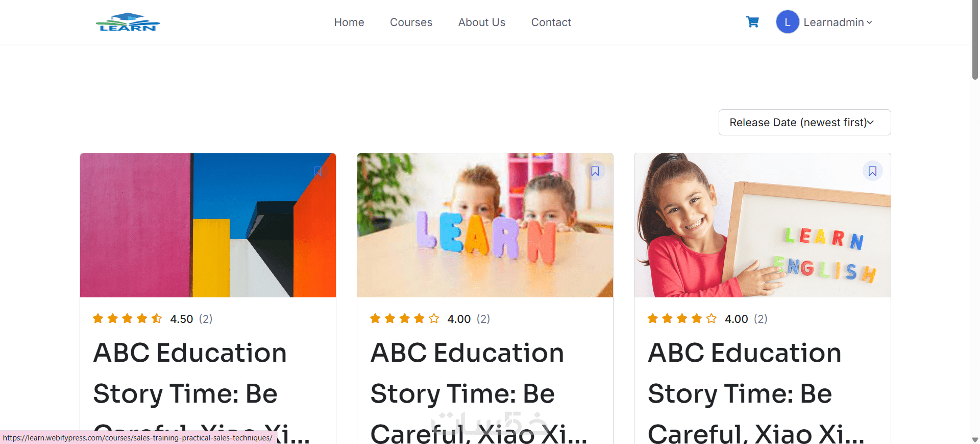Screen dimensions: 980x444
Task: Navigate to the Contact page
Action: 551,22
